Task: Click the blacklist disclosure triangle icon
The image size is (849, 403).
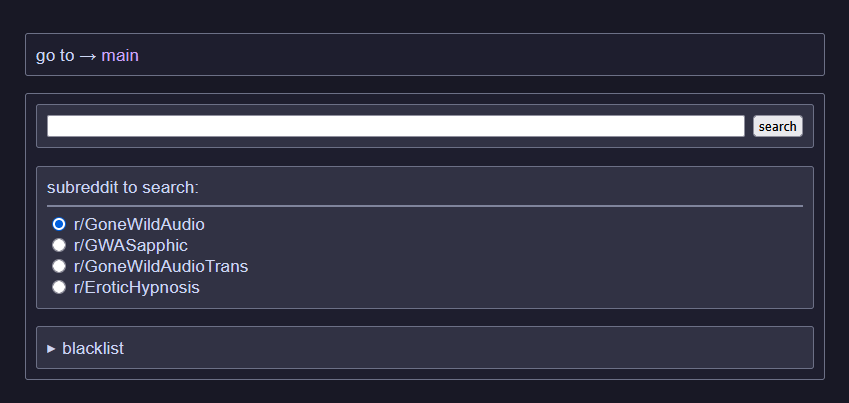Action: point(52,349)
